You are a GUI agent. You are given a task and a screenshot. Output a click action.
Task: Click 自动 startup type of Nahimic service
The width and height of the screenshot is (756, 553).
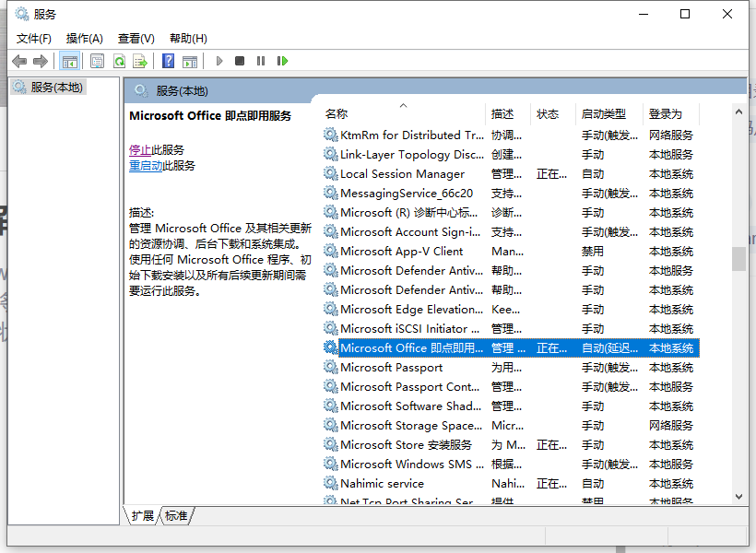point(593,484)
